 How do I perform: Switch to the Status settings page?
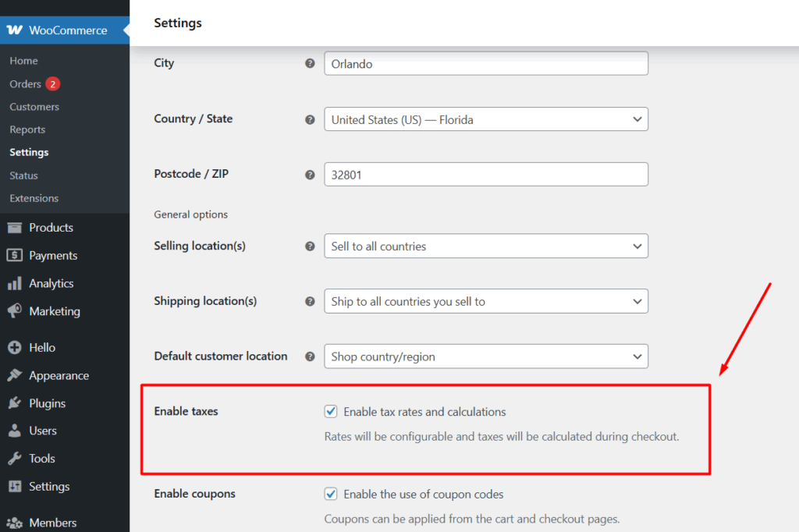tap(23, 175)
